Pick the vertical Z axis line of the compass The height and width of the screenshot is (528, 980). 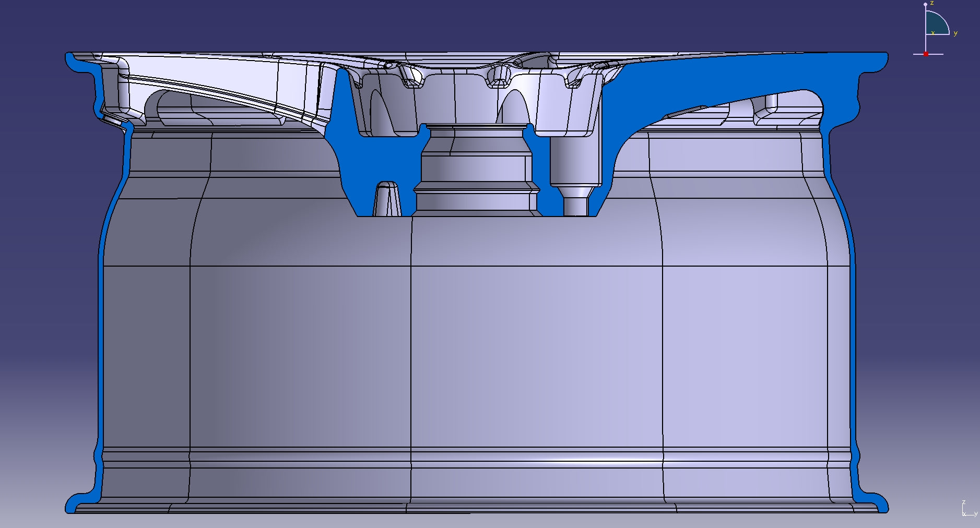coord(926,42)
